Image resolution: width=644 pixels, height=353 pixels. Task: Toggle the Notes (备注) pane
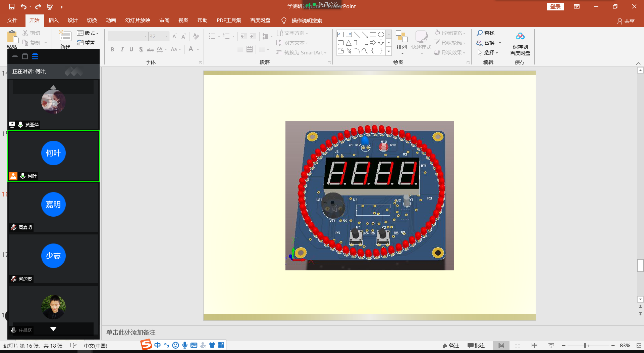(451, 346)
